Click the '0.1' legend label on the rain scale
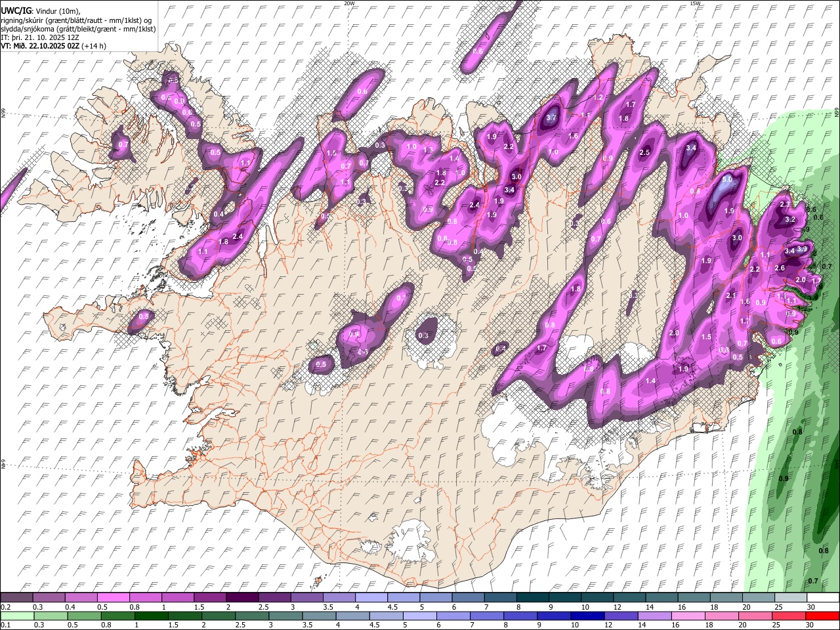This screenshot has width=840, height=630. 5,625
